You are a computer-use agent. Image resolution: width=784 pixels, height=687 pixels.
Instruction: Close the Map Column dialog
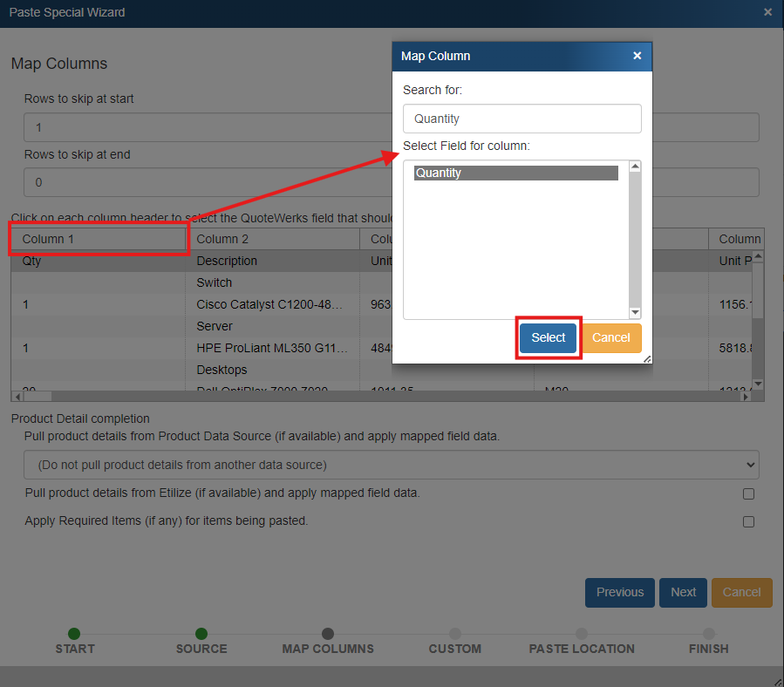click(637, 56)
